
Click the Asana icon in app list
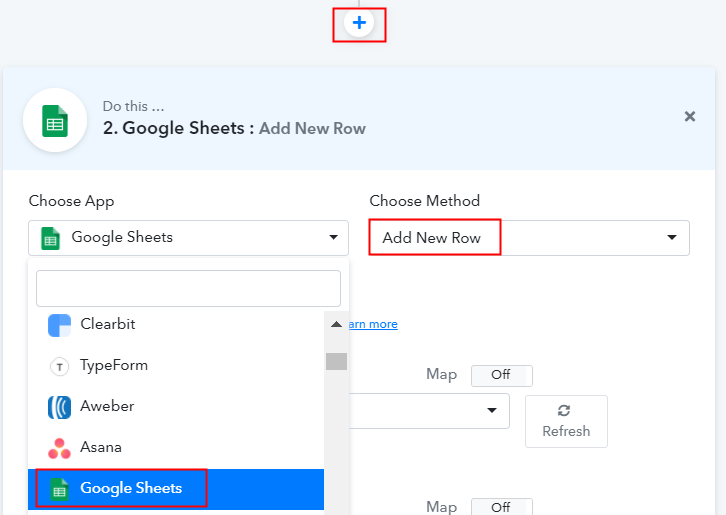point(60,447)
